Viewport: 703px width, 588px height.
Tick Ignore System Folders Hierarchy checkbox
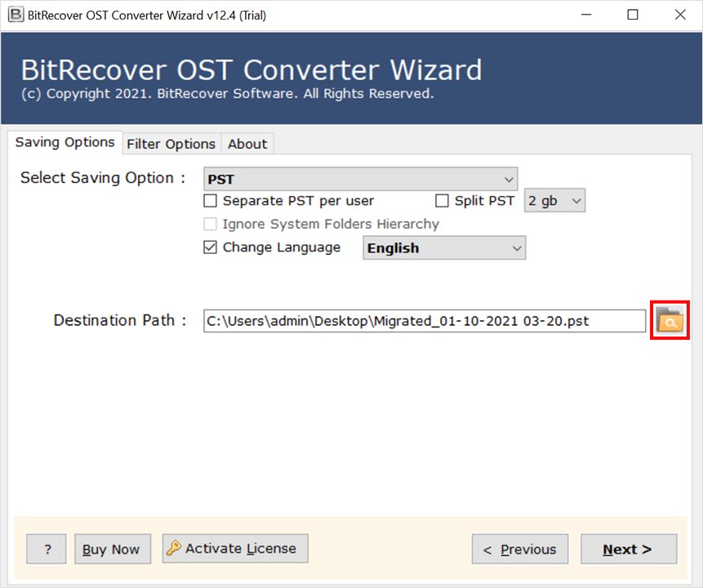point(211,224)
